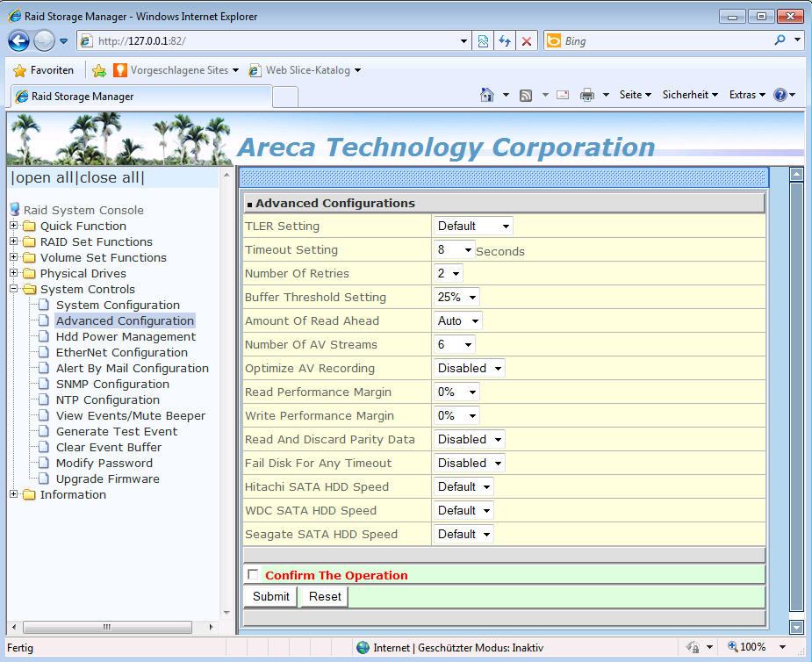Click the Stop loading red X icon
812x662 pixels.
coord(527,41)
